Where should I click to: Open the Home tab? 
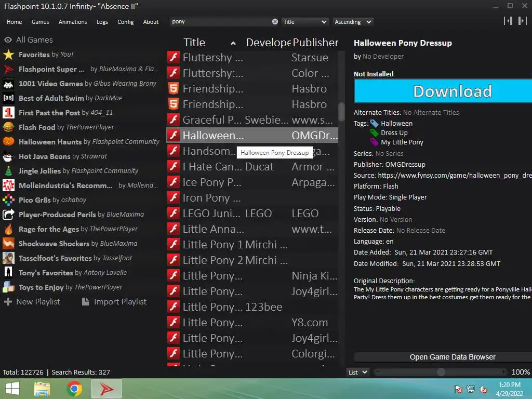[14, 22]
